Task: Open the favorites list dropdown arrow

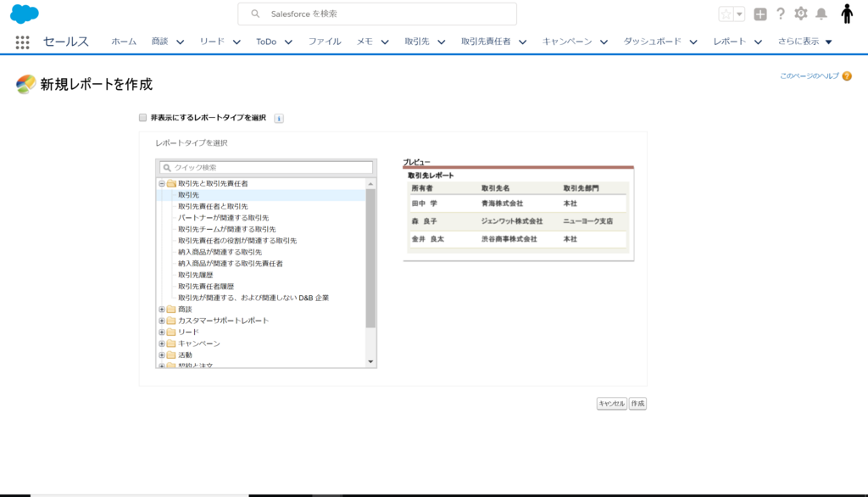Action: point(739,14)
